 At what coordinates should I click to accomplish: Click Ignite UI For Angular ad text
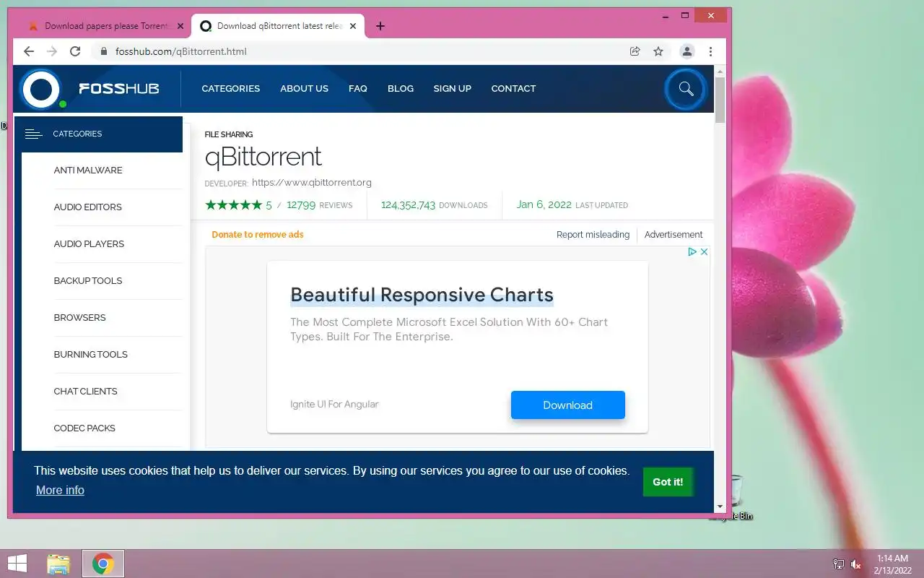[334, 405]
